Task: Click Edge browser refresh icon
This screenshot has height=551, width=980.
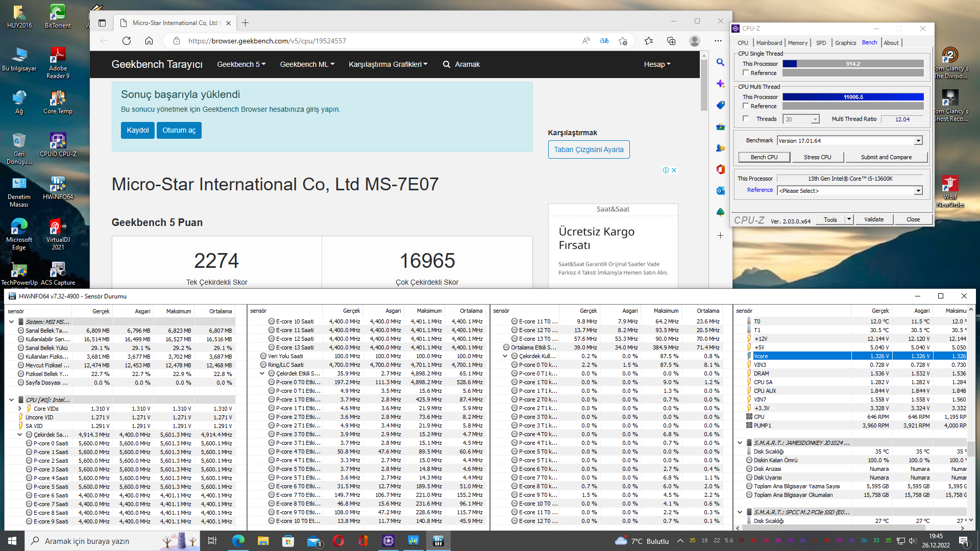Action: point(127,41)
